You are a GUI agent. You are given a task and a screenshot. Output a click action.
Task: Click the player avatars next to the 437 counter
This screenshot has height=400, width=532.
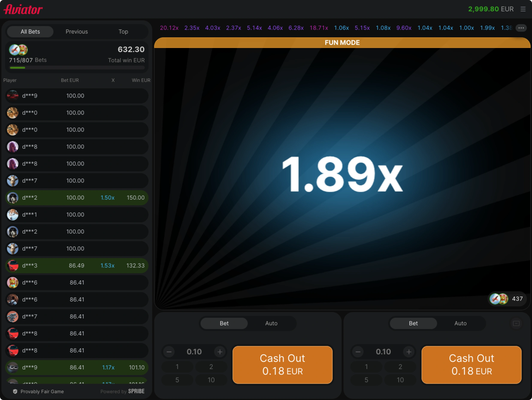(x=499, y=299)
